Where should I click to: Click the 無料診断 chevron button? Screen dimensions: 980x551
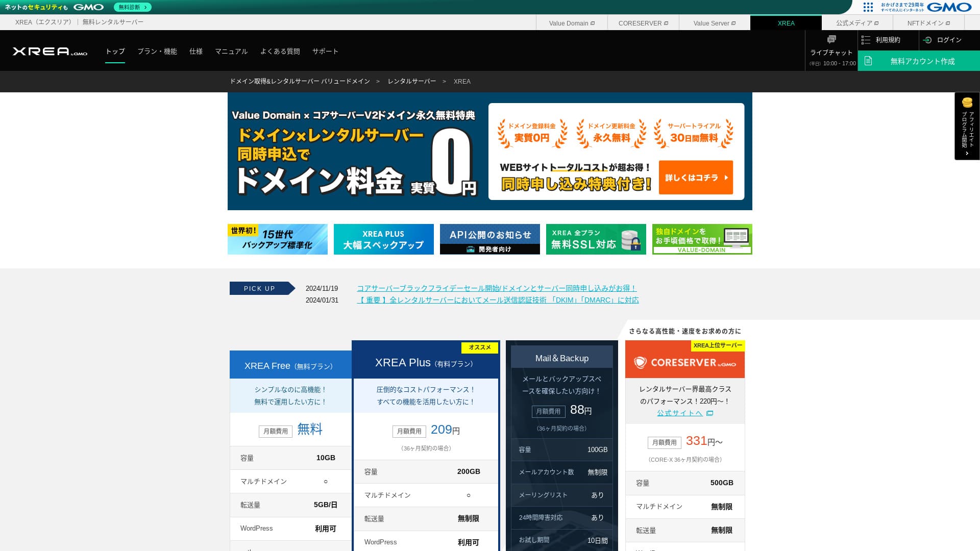(132, 7)
